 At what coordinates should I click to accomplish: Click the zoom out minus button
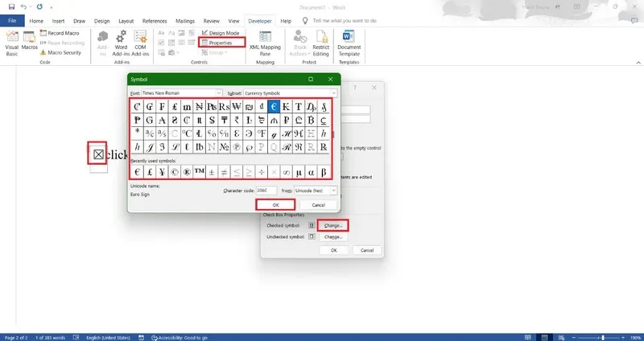tap(574, 338)
